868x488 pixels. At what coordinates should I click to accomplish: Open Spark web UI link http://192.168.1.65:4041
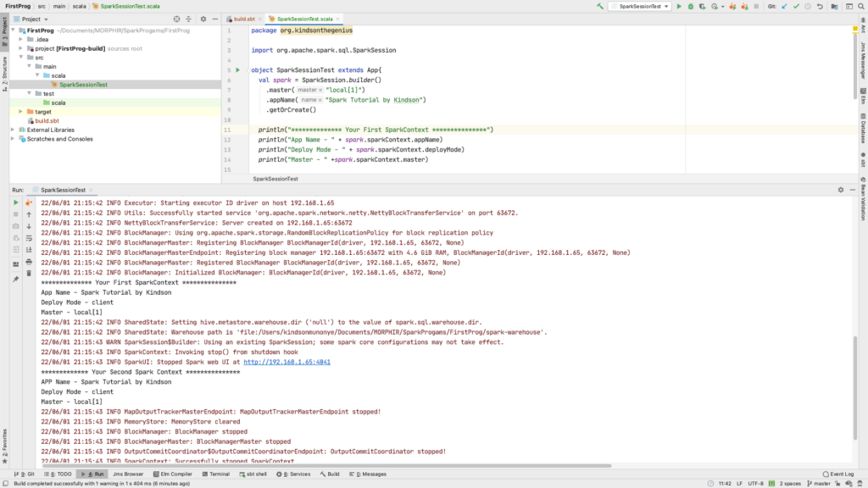287,362
